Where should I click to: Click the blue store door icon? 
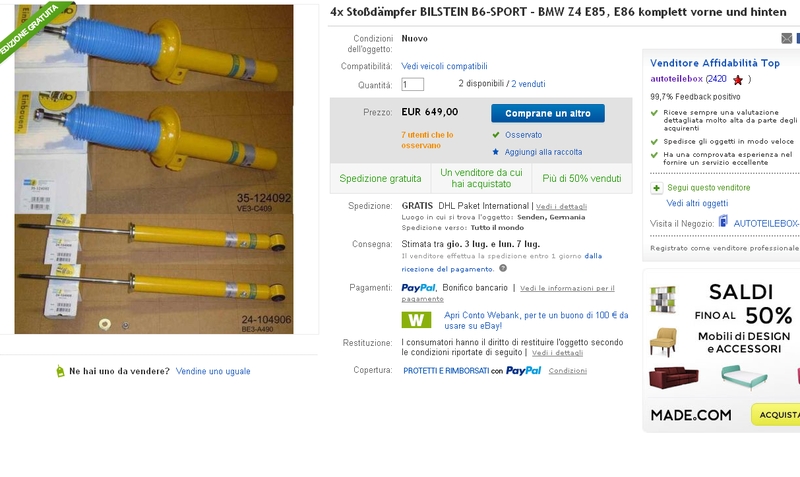tap(723, 221)
